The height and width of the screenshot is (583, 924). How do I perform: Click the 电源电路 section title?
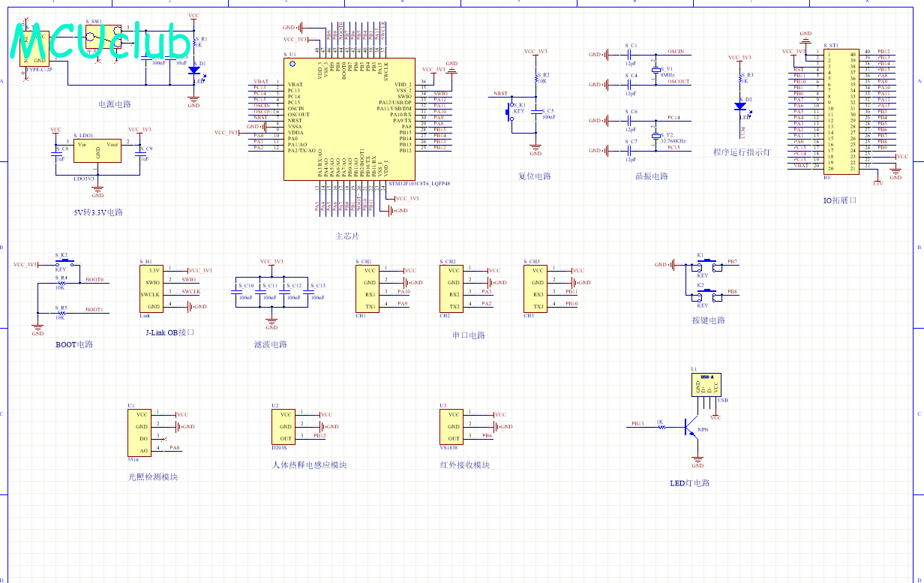115,104
